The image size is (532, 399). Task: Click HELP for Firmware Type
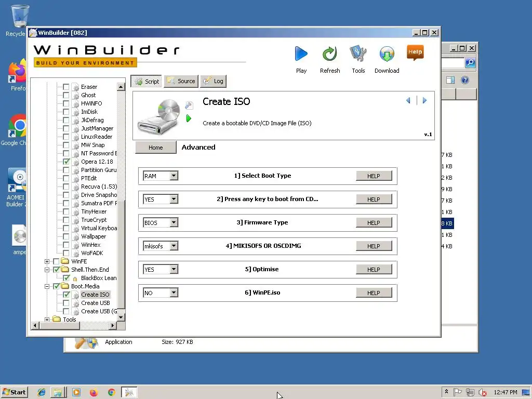tap(374, 223)
